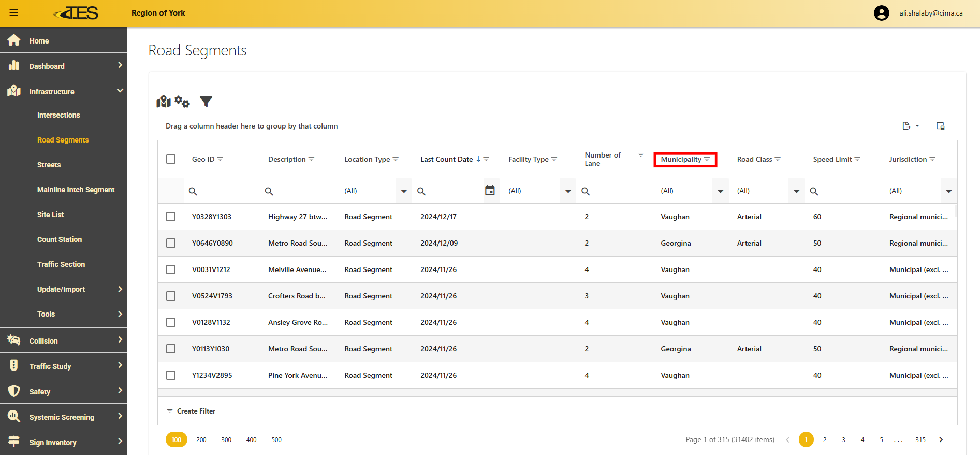Open the settings gears icon in toolbar
Screen dimensions: 980x455
tap(182, 102)
